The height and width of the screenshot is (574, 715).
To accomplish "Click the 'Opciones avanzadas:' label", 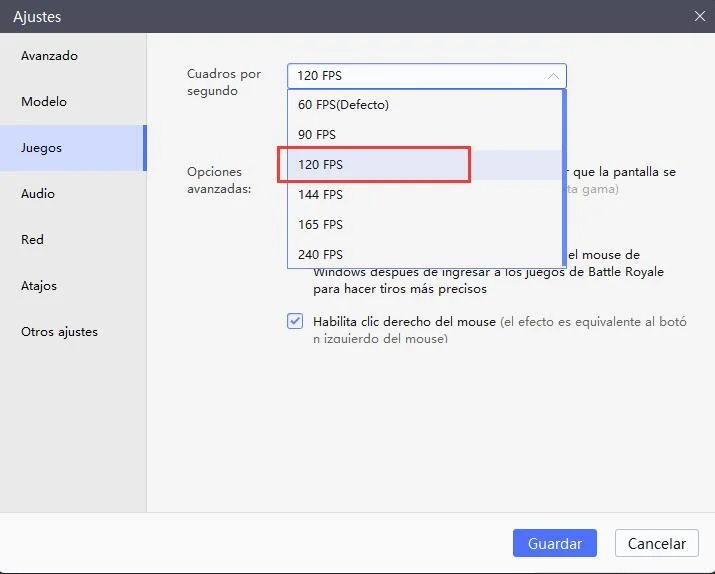I will point(219,180).
